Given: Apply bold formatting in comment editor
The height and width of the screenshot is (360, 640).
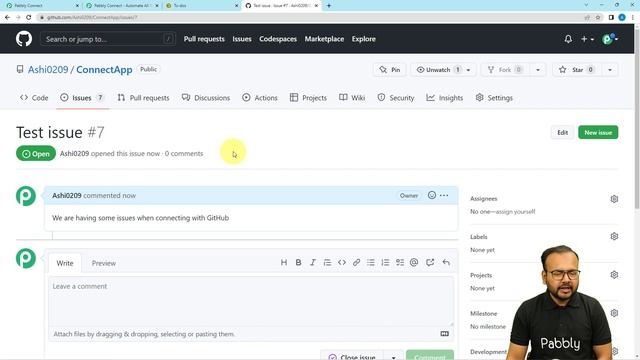Looking at the screenshot, I should 298,262.
